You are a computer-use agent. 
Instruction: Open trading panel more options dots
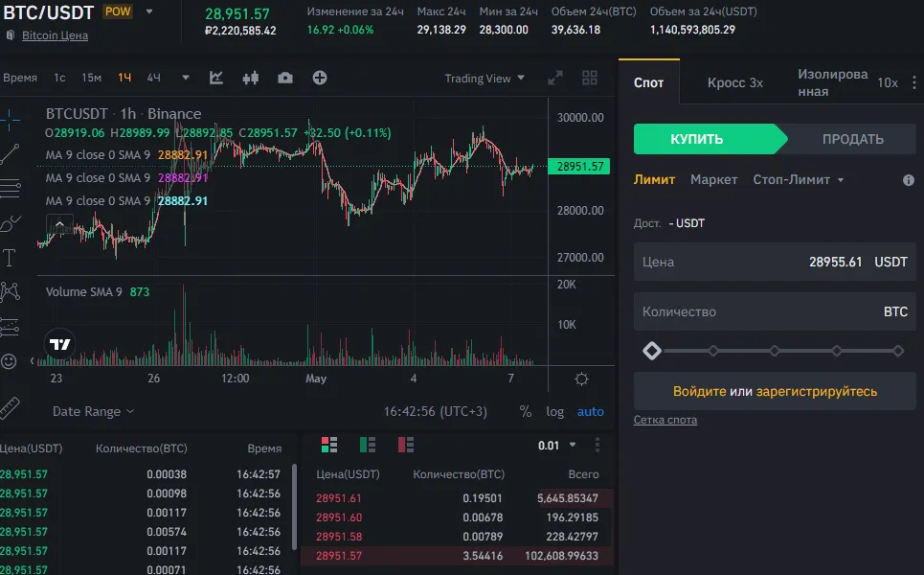tap(914, 82)
